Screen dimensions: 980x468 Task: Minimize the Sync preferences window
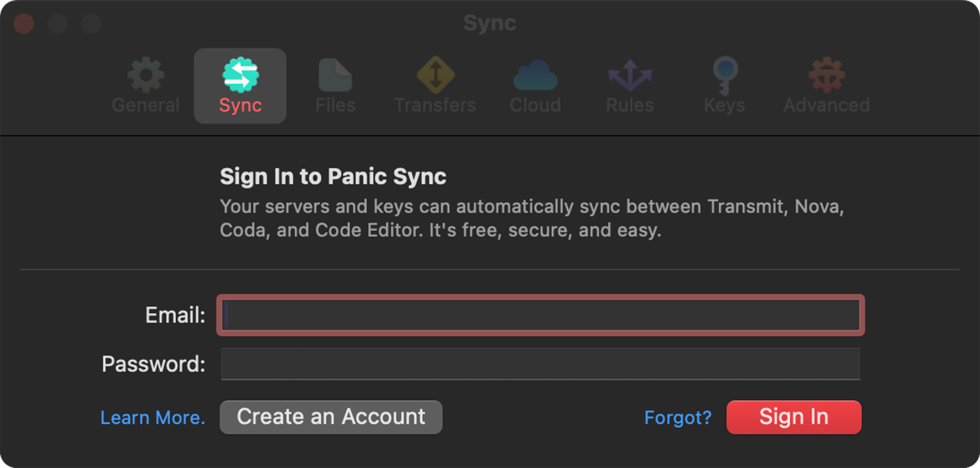point(57,24)
